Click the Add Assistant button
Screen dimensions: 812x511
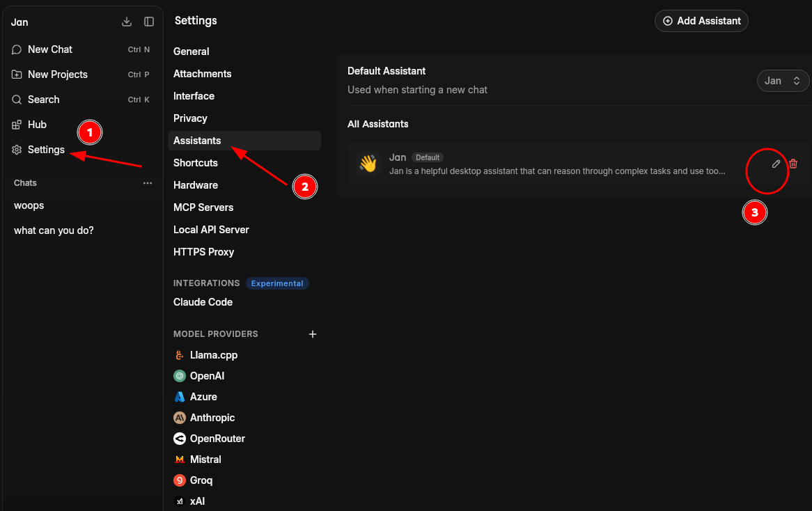[701, 21]
